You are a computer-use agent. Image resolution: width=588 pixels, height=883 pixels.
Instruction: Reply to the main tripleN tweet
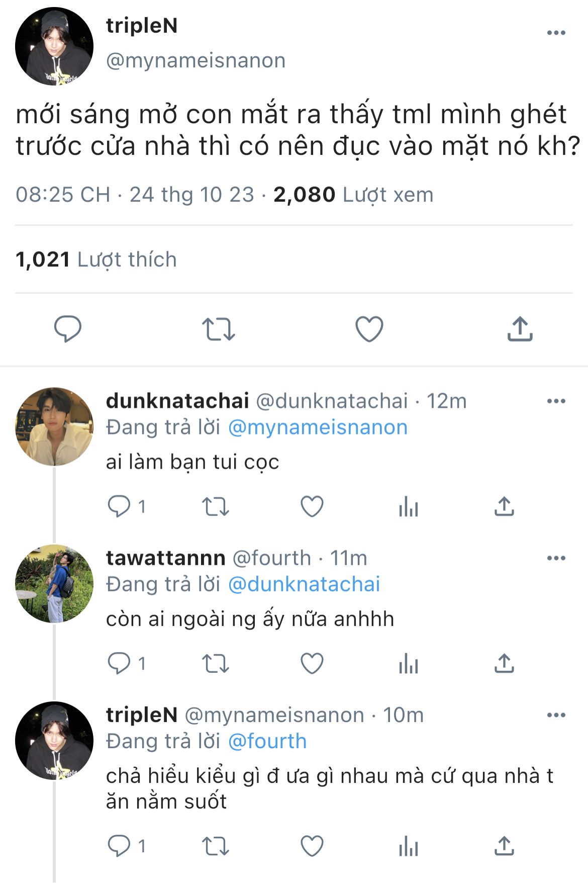click(67, 329)
